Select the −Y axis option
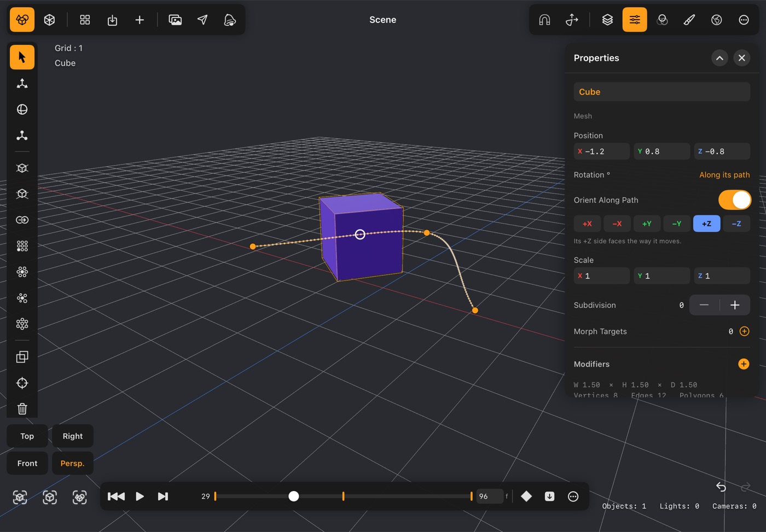The image size is (766, 532). click(x=677, y=224)
